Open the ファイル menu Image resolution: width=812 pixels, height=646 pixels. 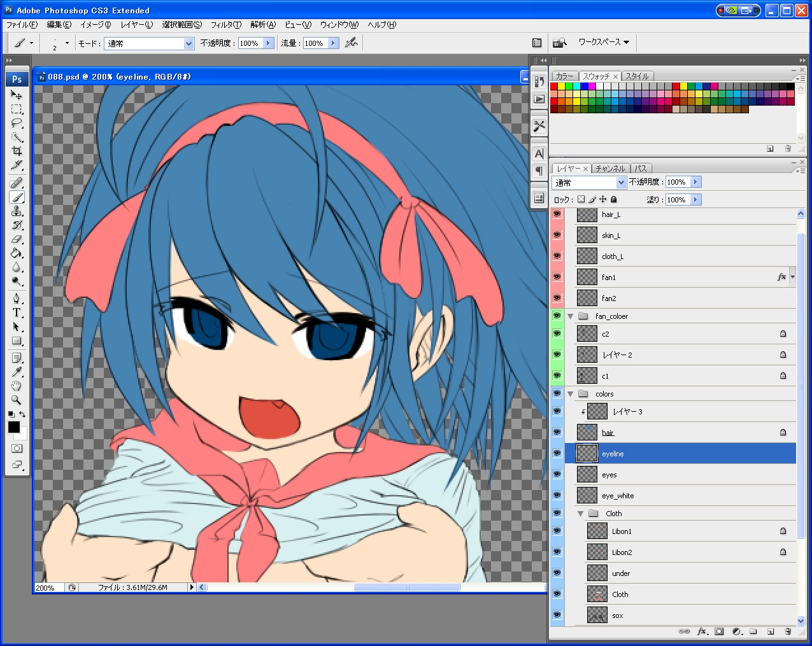22,25
